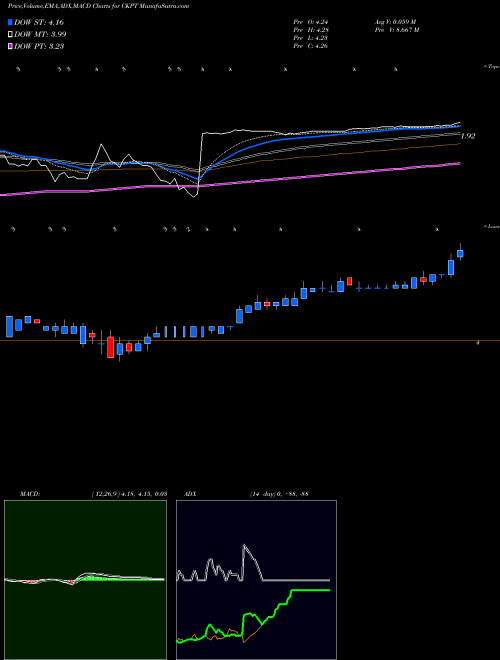
Task: Click the white DOW MT legend swatch
Action: point(10,34)
